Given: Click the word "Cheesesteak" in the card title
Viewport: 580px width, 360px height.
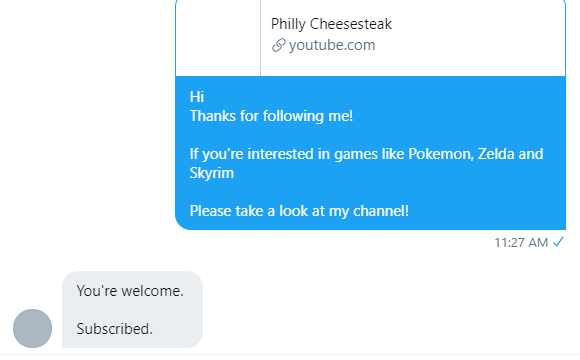Looking at the screenshot, I should pyautogui.click(x=351, y=24).
